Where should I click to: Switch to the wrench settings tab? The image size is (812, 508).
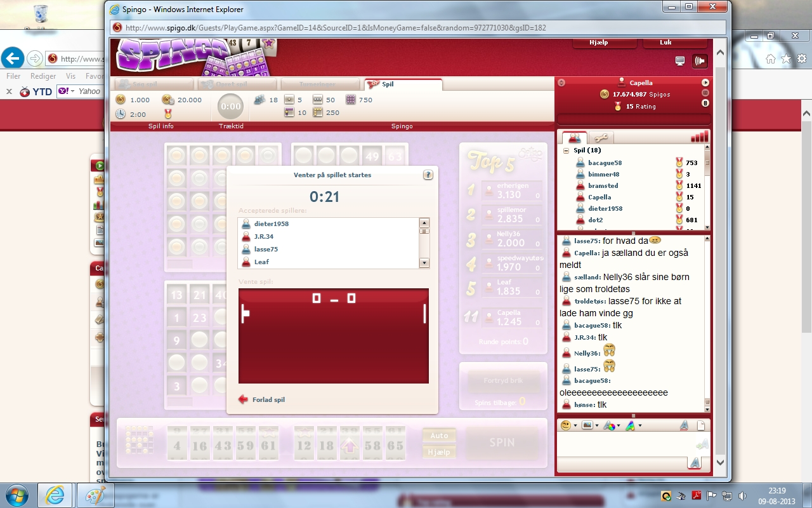(x=600, y=138)
